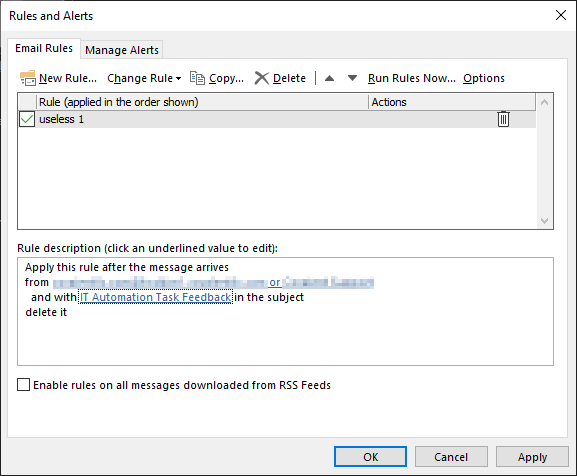Close the Rules and Alerts dialog
This screenshot has width=577, height=476.
point(561,15)
